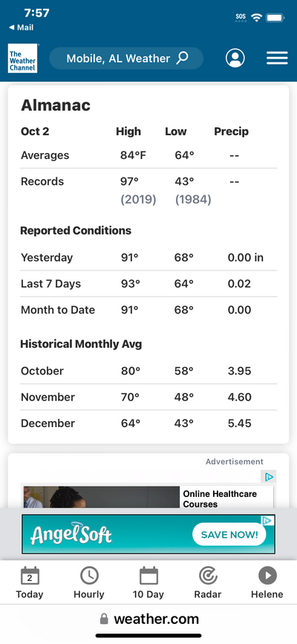The width and height of the screenshot is (297, 644).
Task: Tap the AdChoices icon on healthcare ad
Action: (x=269, y=477)
